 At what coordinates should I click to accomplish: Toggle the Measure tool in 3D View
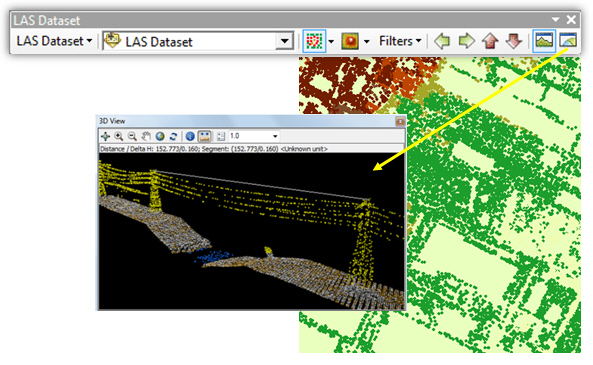click(205, 136)
